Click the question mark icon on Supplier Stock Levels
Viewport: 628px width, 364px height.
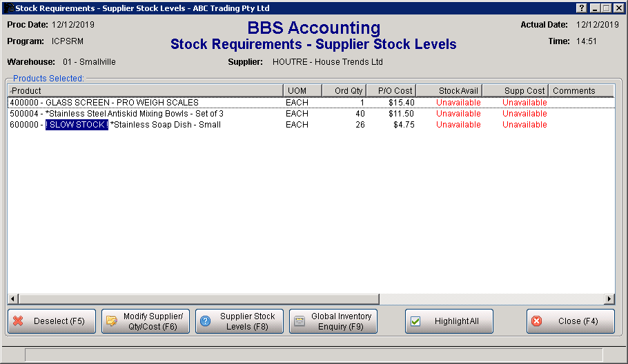pyautogui.click(x=206, y=321)
